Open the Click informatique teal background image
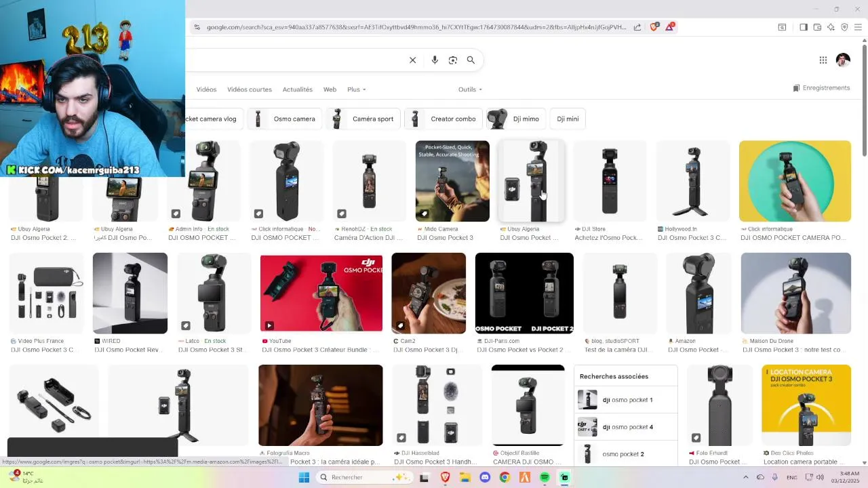Viewport: 868px width, 488px height. click(x=795, y=181)
